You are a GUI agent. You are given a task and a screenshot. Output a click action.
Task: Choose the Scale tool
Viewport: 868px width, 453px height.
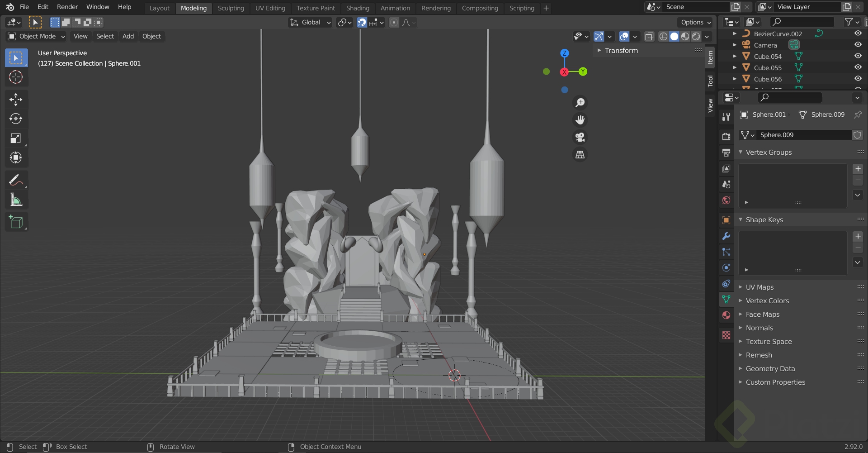(16, 138)
